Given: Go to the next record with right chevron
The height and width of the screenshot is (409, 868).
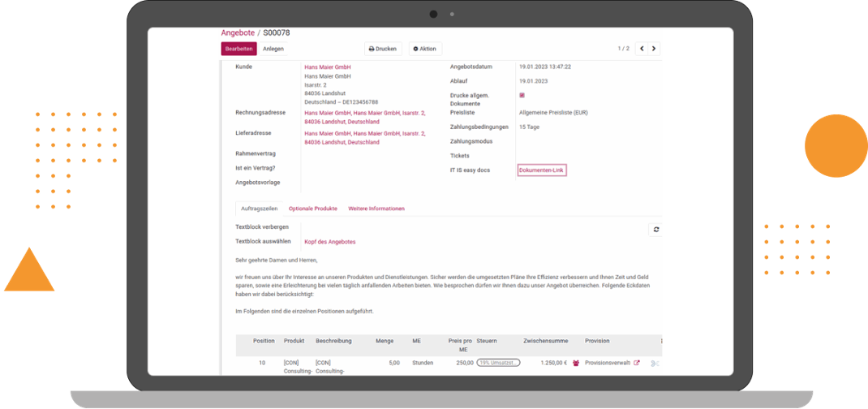Looking at the screenshot, I should coord(654,49).
